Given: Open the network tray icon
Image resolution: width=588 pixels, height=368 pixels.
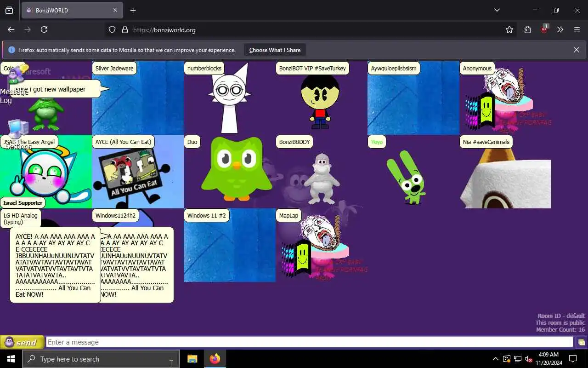Looking at the screenshot, I should (518, 359).
